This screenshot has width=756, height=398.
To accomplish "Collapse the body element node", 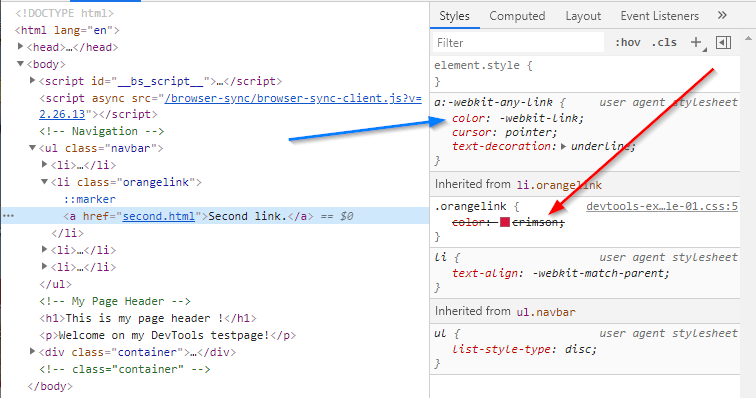I will (20, 64).
